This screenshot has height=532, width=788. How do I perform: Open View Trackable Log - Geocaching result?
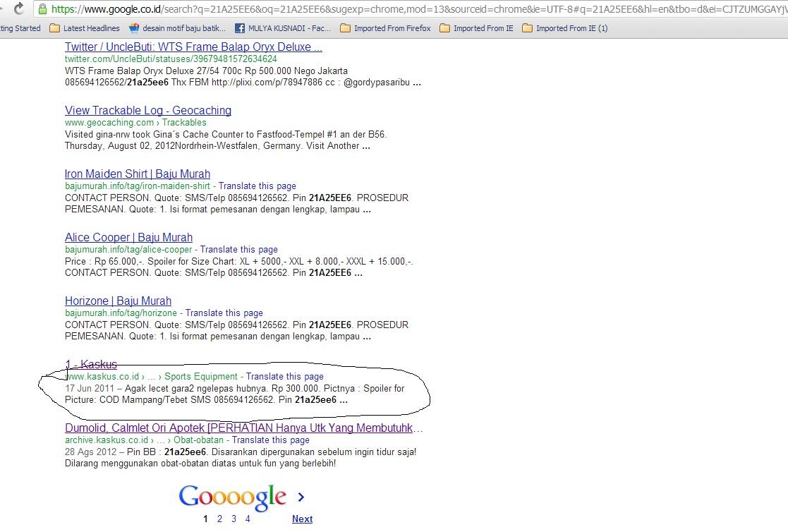[x=148, y=110]
